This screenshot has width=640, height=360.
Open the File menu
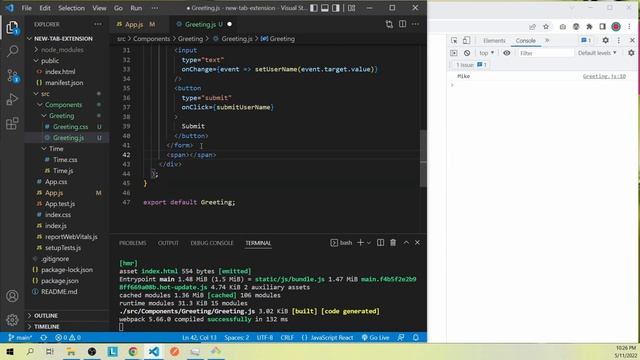coord(27,8)
